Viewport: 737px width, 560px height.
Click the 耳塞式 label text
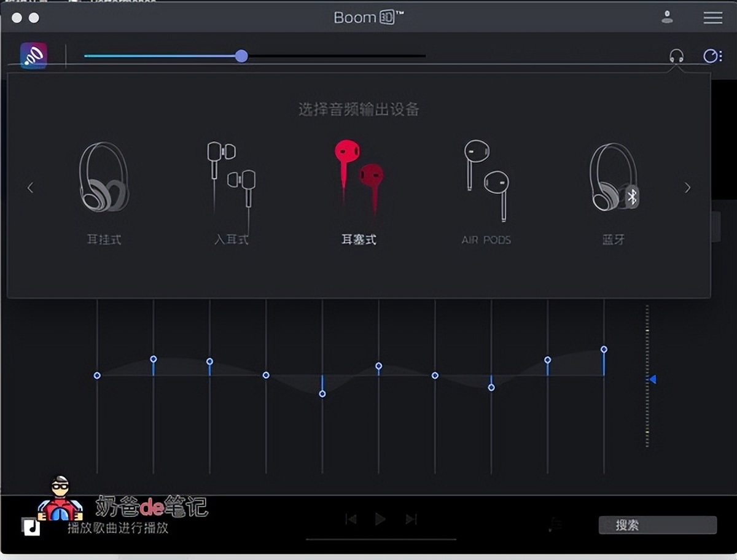coord(359,239)
